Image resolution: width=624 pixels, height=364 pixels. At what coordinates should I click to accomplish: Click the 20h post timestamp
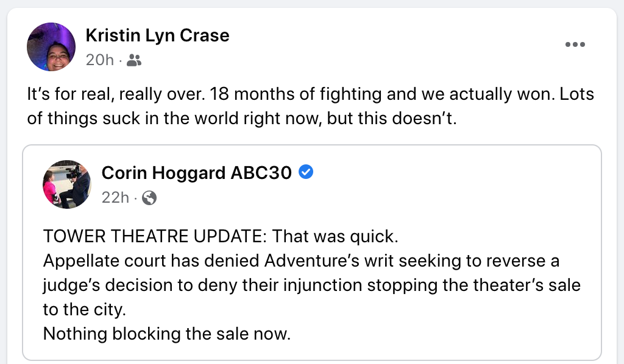coord(99,60)
